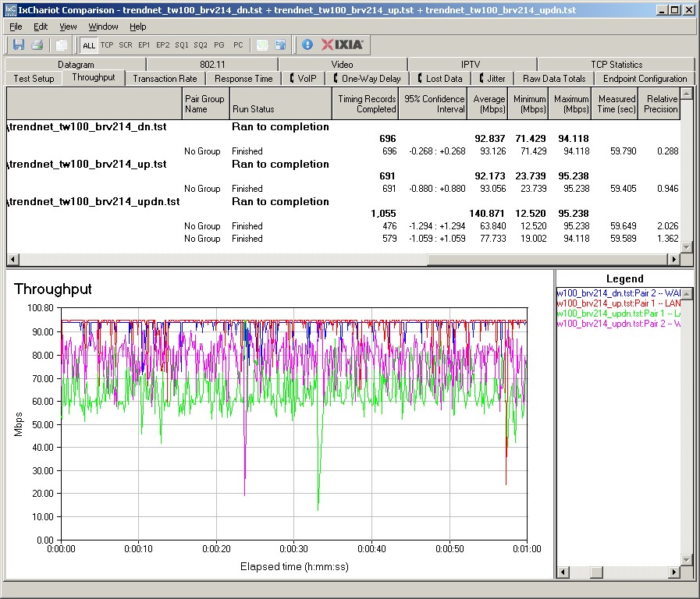Open the View menu
This screenshot has width=700, height=599.
coord(68,27)
